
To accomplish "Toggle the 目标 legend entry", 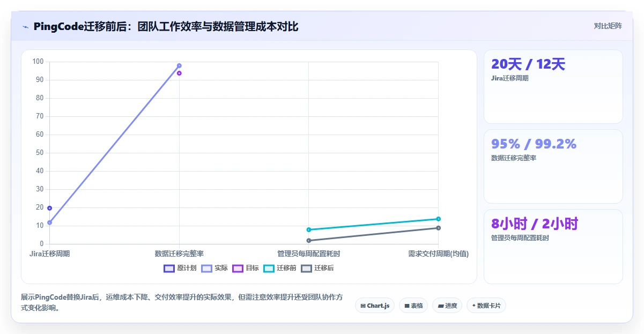I will 246,268.
